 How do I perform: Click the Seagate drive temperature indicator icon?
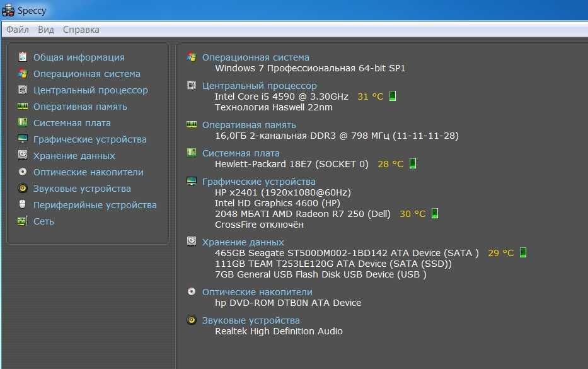click(523, 252)
